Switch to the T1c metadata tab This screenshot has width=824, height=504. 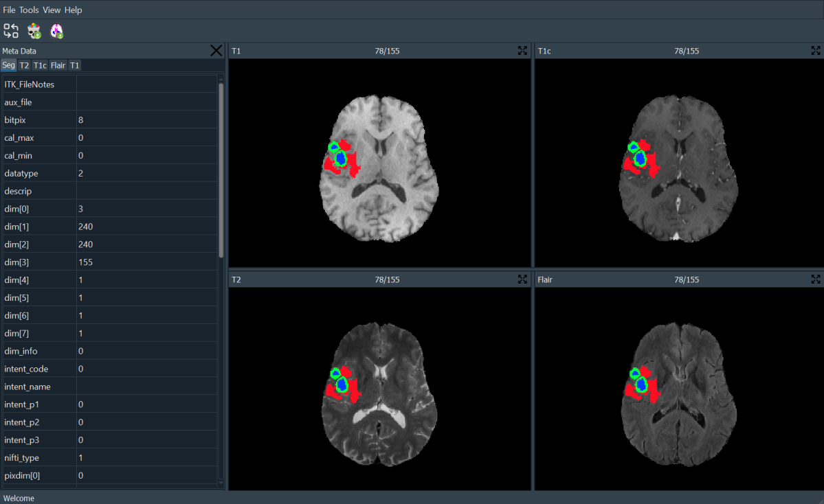pos(40,65)
